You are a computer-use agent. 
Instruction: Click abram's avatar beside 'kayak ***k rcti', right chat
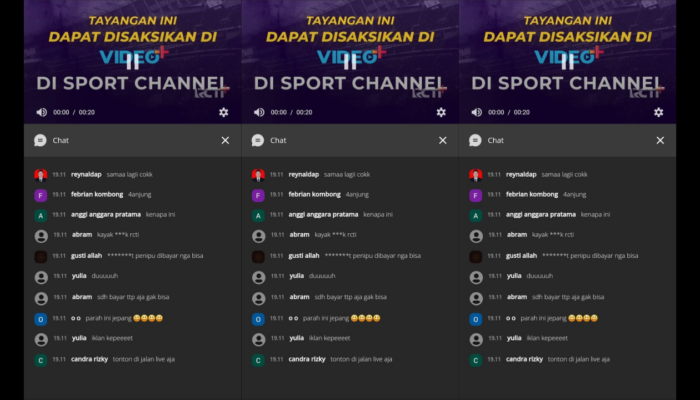pyautogui.click(x=476, y=236)
